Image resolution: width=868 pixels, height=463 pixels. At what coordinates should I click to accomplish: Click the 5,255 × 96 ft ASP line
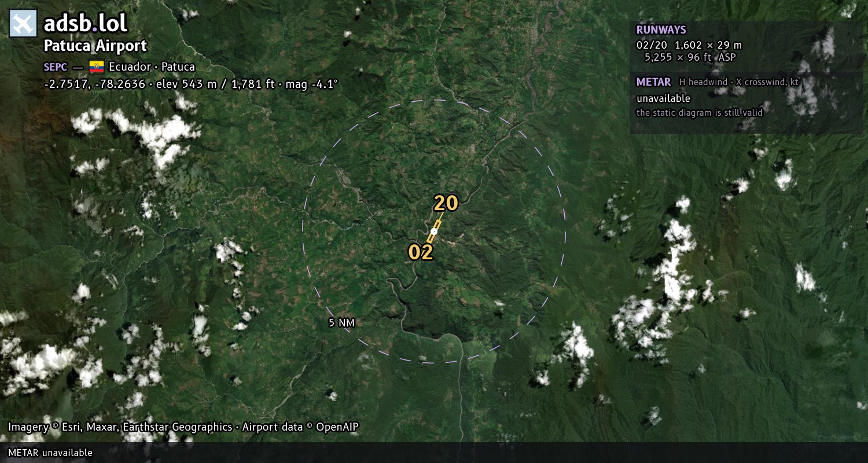point(690,57)
